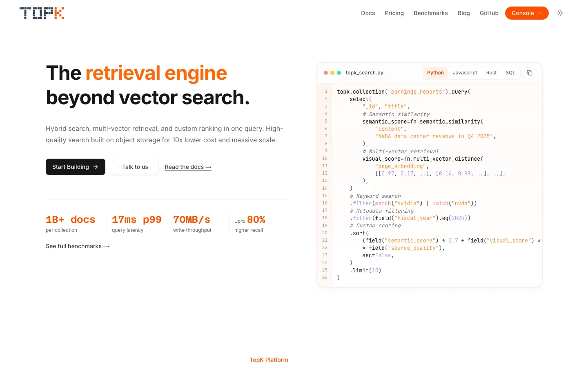Screen dimensions: 588x368
Task: Click the .limit(10) code line
Action: click(x=365, y=270)
